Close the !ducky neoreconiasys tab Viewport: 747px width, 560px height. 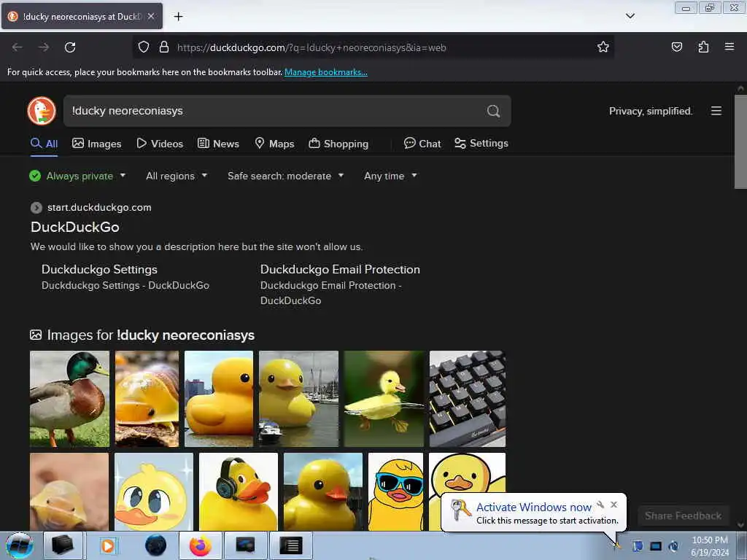[150, 16]
